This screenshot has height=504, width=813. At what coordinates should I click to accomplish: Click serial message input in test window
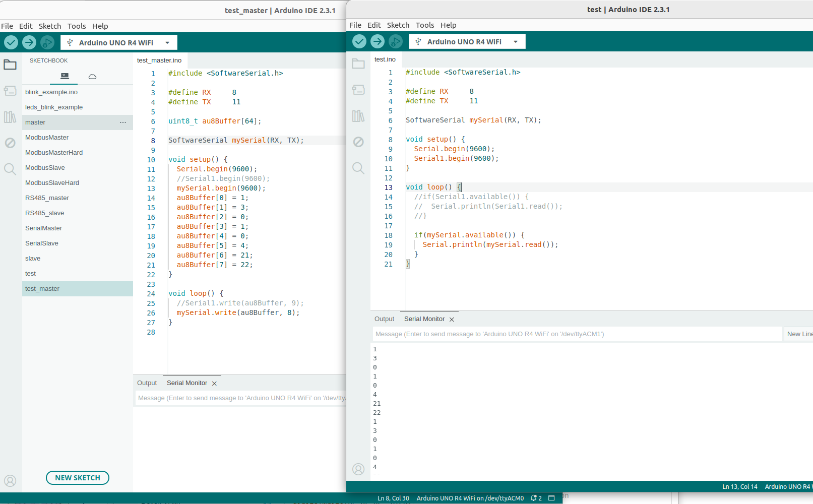coord(578,334)
